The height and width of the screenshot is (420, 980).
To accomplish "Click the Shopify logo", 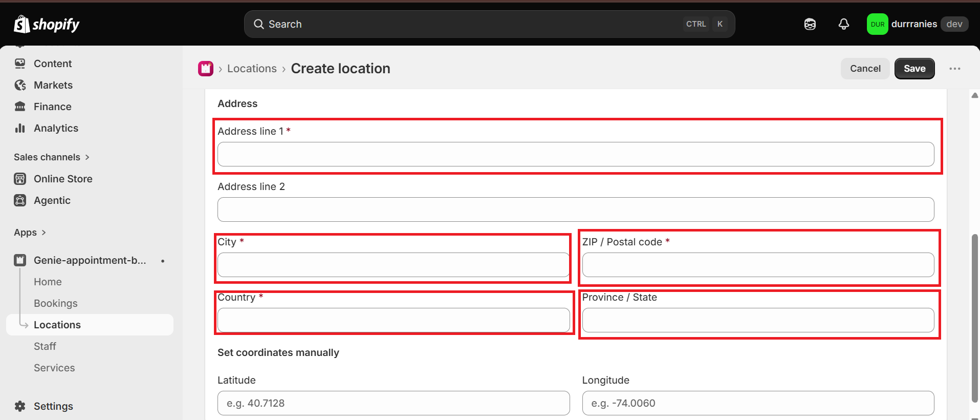I will [x=47, y=24].
